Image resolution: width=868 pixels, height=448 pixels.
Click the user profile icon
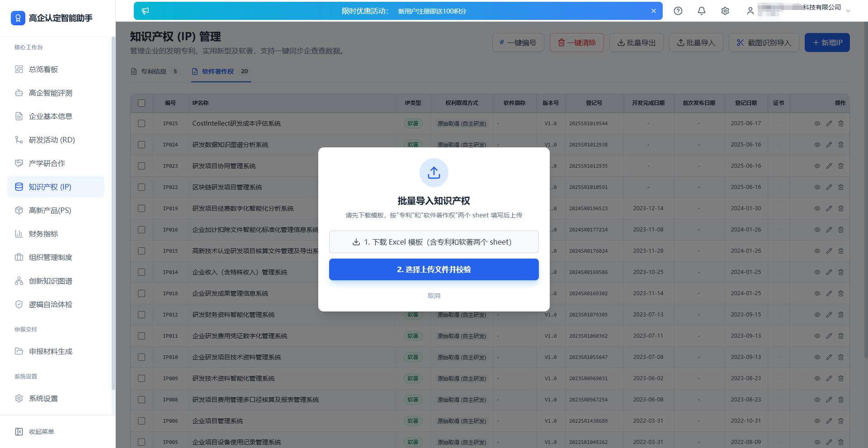(750, 11)
